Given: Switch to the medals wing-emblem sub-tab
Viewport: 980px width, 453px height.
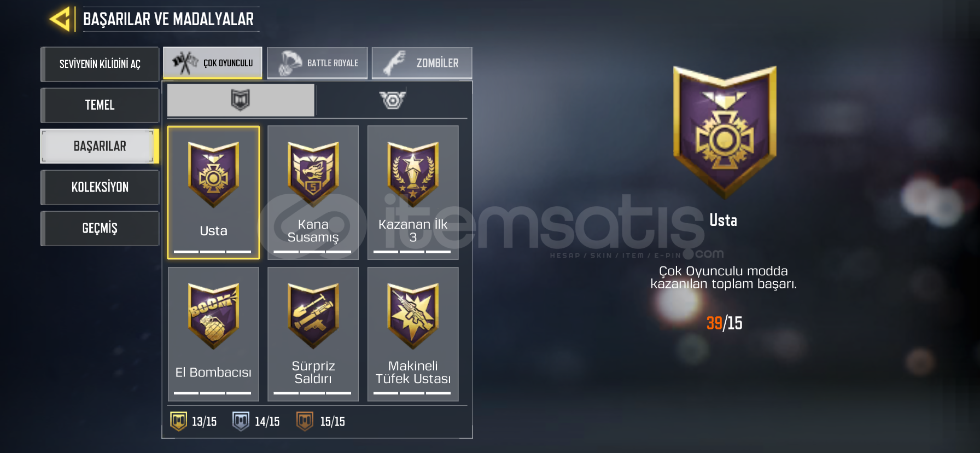Looking at the screenshot, I should pos(393,100).
